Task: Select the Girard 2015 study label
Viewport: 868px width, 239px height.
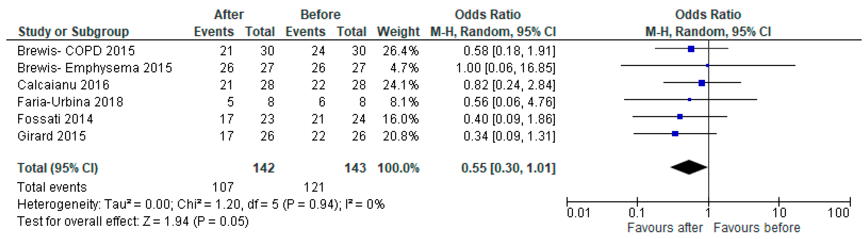Action: (52, 136)
